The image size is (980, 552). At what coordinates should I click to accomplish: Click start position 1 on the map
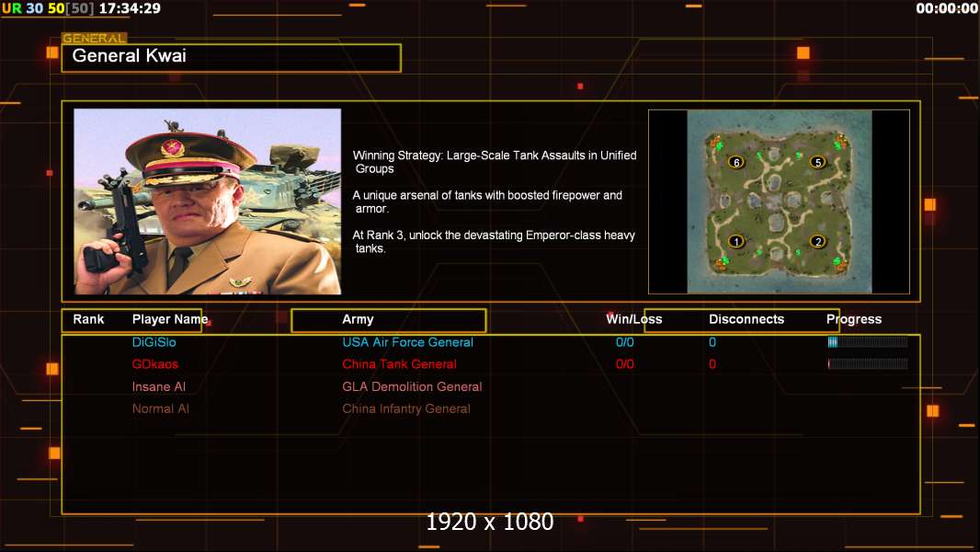coord(736,241)
